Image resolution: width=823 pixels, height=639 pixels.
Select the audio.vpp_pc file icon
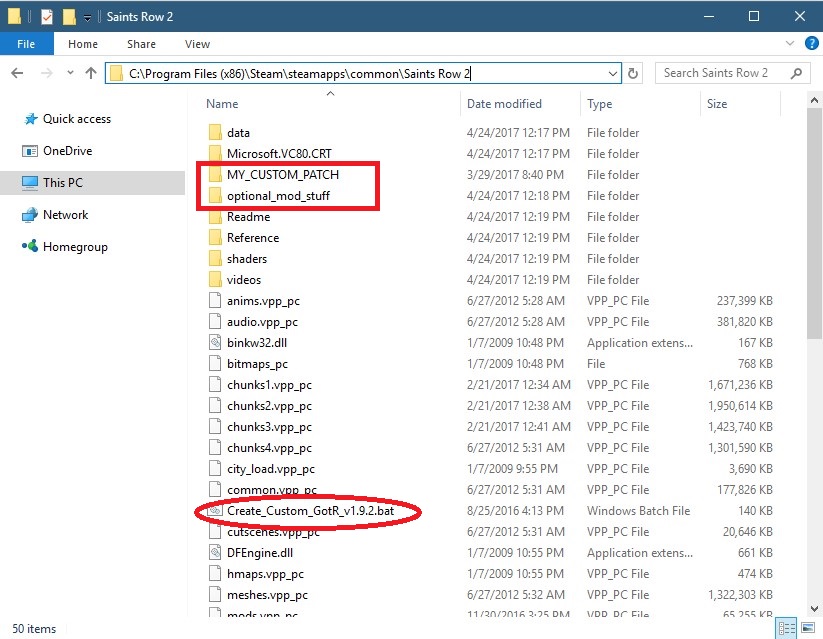215,321
